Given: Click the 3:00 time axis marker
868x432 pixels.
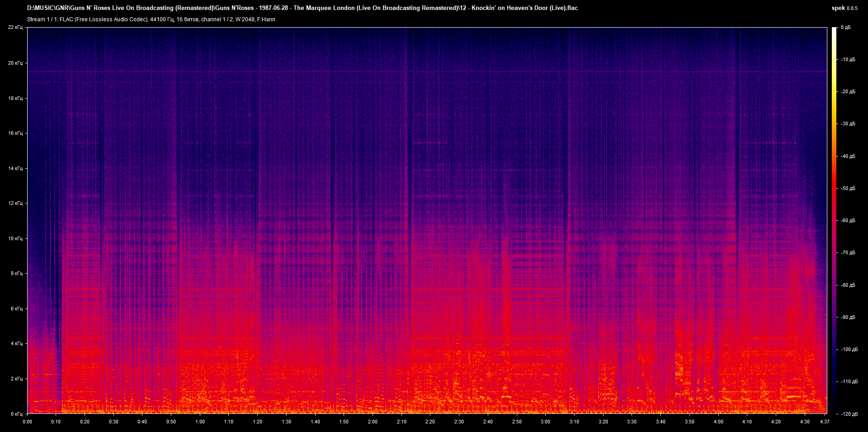Looking at the screenshot, I should 545,422.
